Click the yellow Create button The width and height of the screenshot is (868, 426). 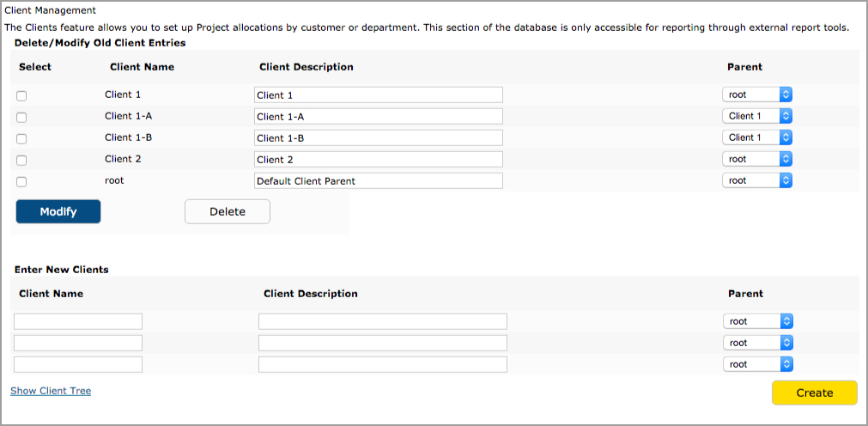[x=814, y=393]
